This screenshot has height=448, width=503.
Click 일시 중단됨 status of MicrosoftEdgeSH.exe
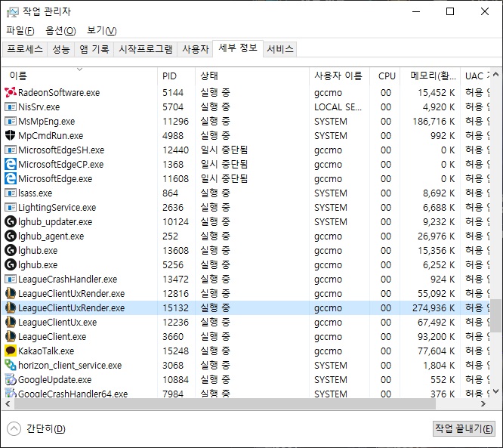coord(224,150)
